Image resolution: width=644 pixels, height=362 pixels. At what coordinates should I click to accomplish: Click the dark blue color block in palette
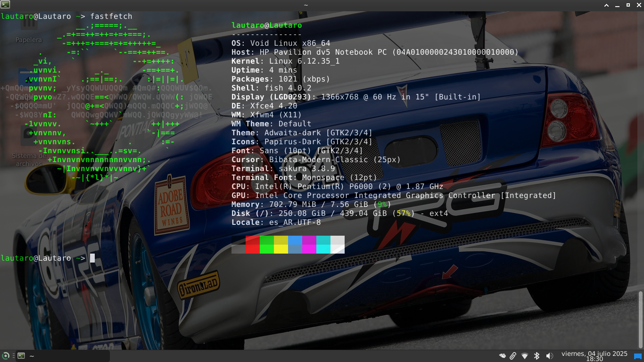coord(295,240)
